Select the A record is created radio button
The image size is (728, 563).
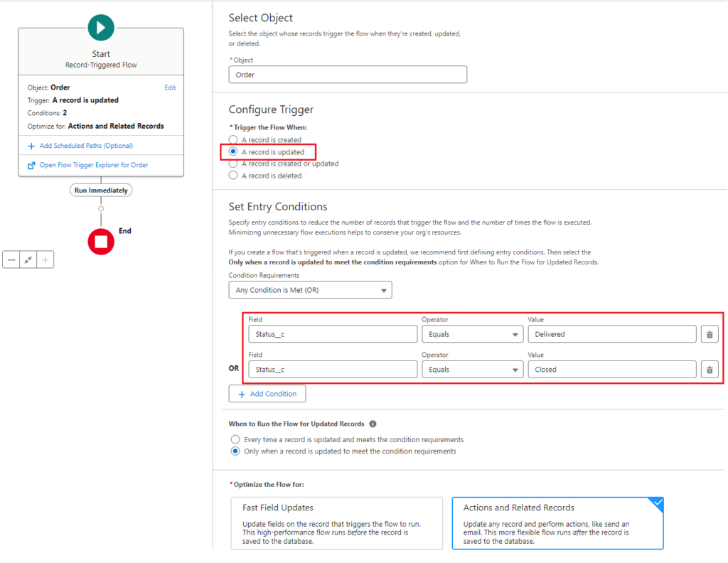pos(235,139)
